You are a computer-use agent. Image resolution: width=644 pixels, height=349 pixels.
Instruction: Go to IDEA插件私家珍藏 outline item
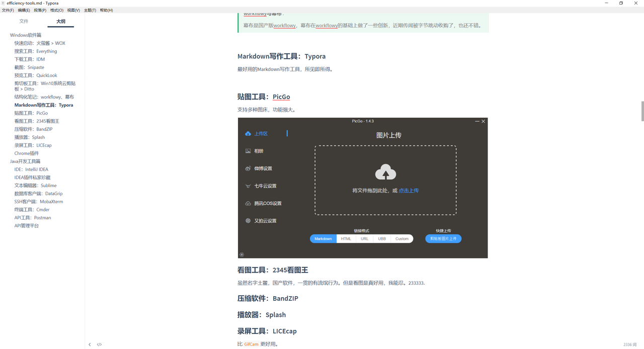tap(32, 178)
